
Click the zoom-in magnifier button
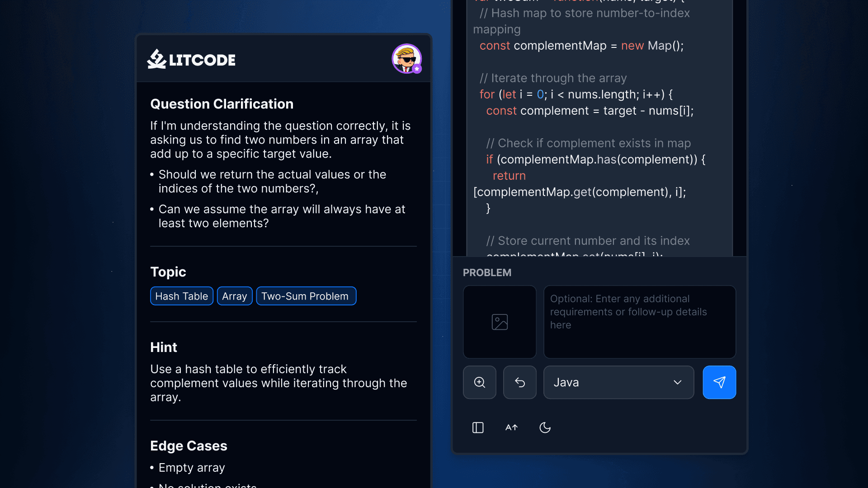point(480,382)
